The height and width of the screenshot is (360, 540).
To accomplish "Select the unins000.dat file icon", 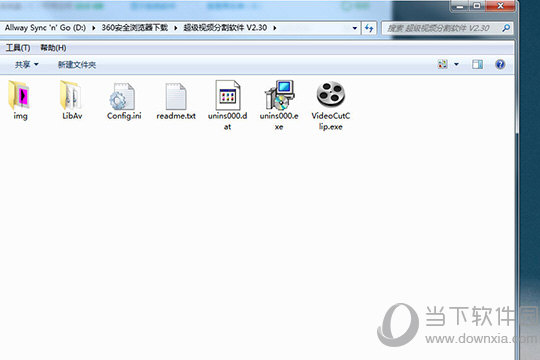I will (228, 95).
